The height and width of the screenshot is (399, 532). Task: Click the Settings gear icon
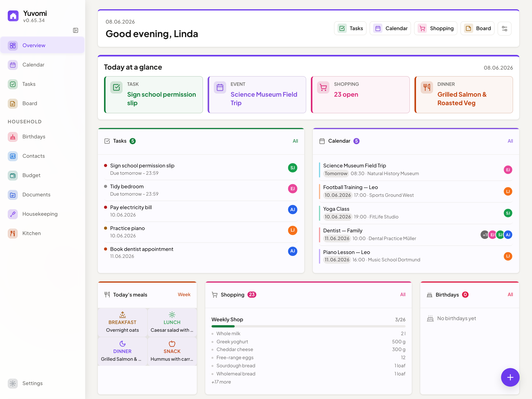[13, 383]
